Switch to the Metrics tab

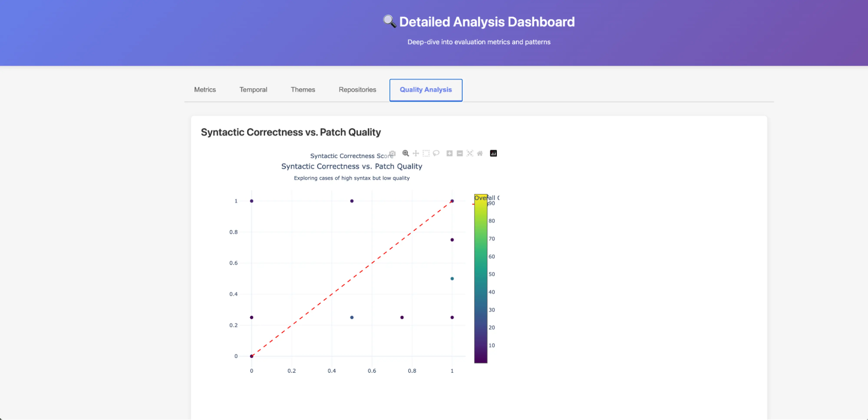click(x=205, y=90)
